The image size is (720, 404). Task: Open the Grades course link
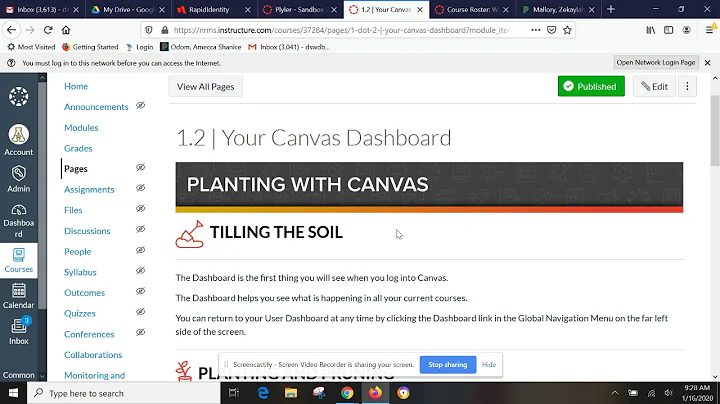coord(78,148)
